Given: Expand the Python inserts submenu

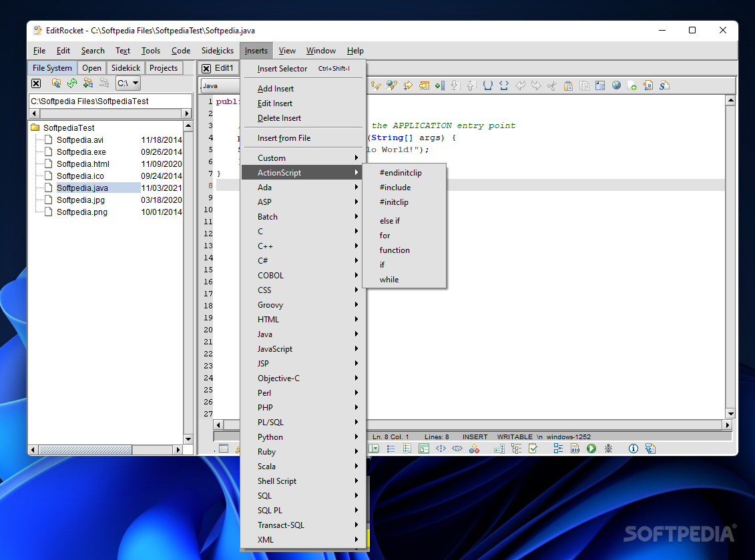Looking at the screenshot, I should [x=303, y=437].
